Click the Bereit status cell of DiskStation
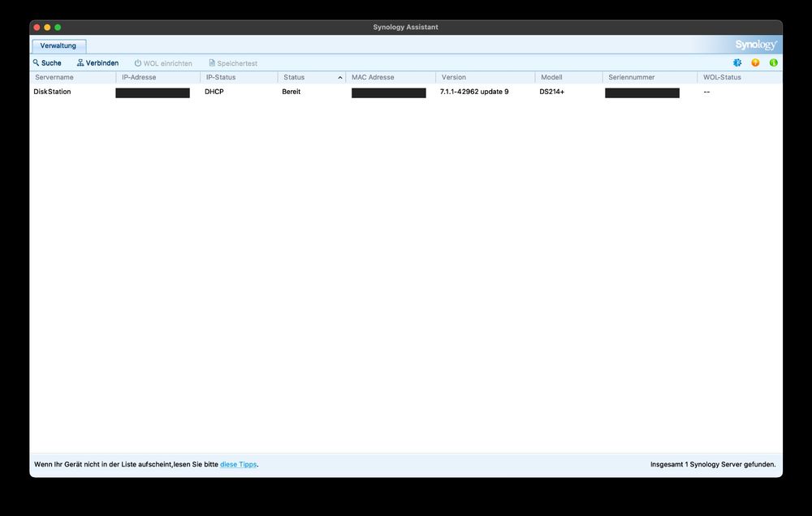 click(x=291, y=92)
